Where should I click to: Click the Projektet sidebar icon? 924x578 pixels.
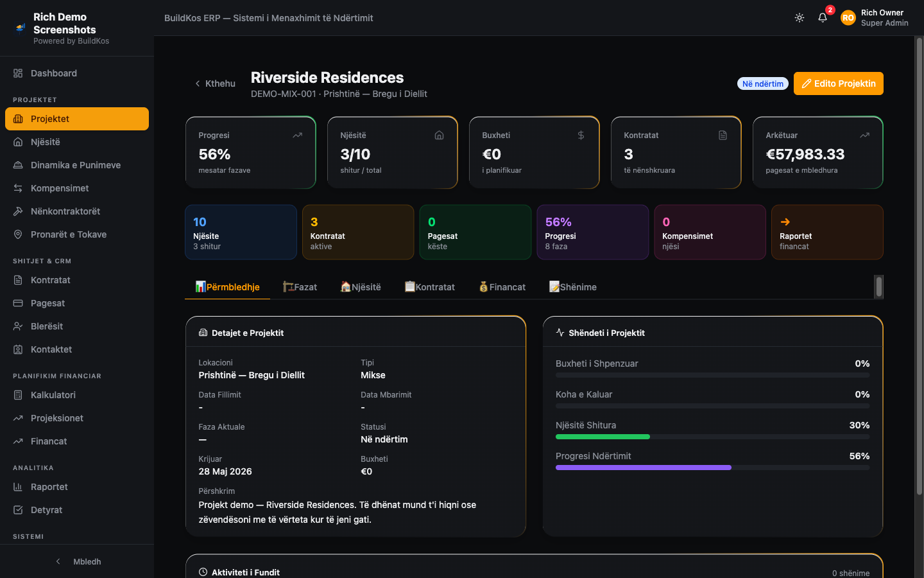coord(18,119)
